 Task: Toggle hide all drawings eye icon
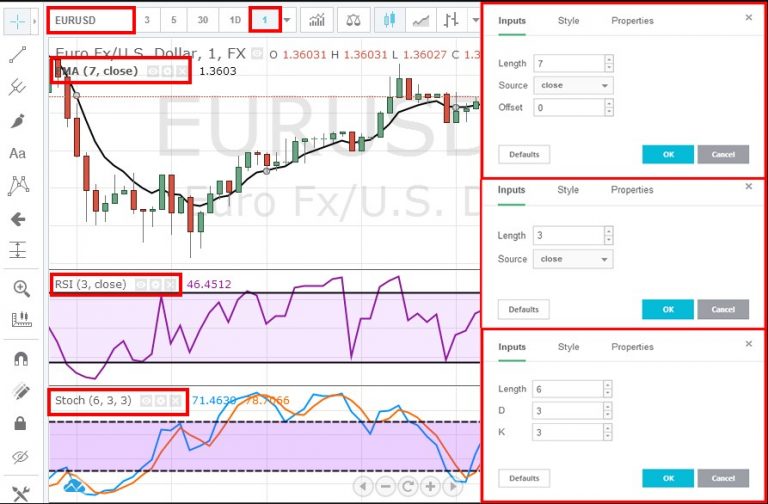pyautogui.click(x=20, y=457)
